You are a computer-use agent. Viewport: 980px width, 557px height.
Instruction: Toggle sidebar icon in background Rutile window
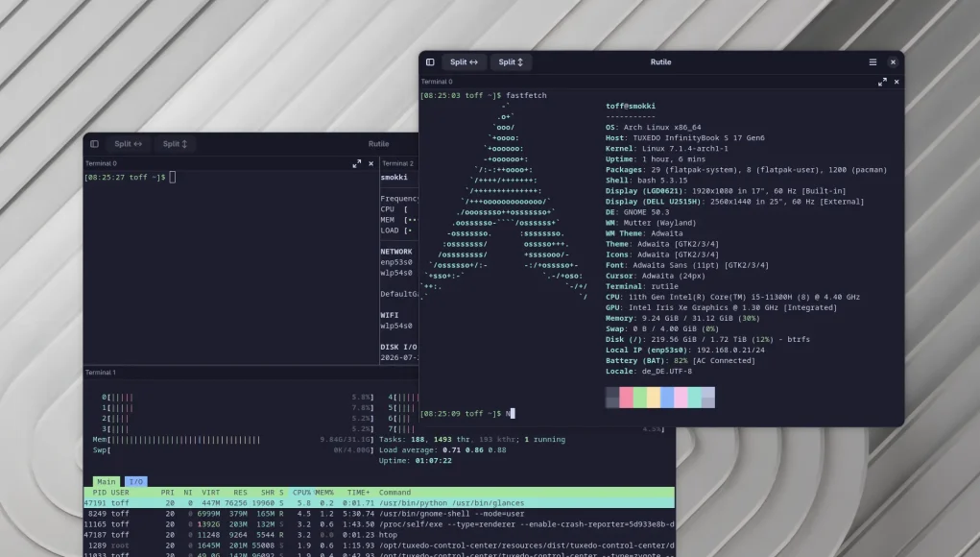point(94,144)
